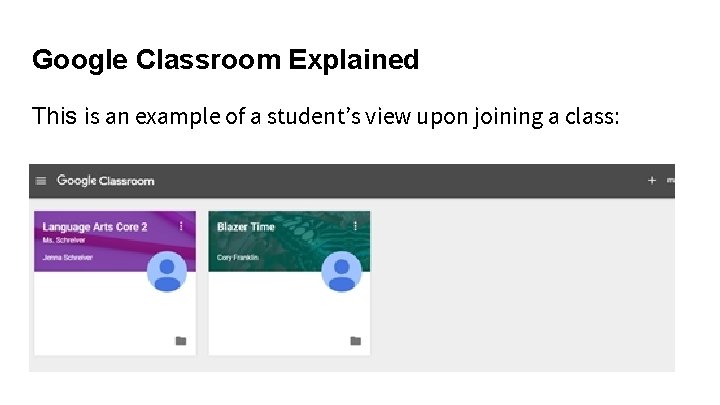
Task: Open Language Arts Core 2 three-dot menu
Action: click(x=181, y=227)
